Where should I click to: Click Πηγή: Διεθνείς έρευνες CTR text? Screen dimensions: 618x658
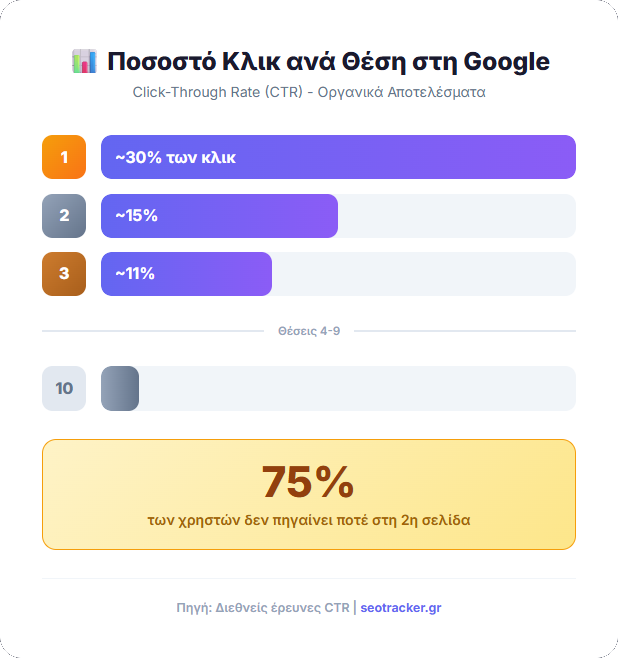pyautogui.click(x=262, y=607)
